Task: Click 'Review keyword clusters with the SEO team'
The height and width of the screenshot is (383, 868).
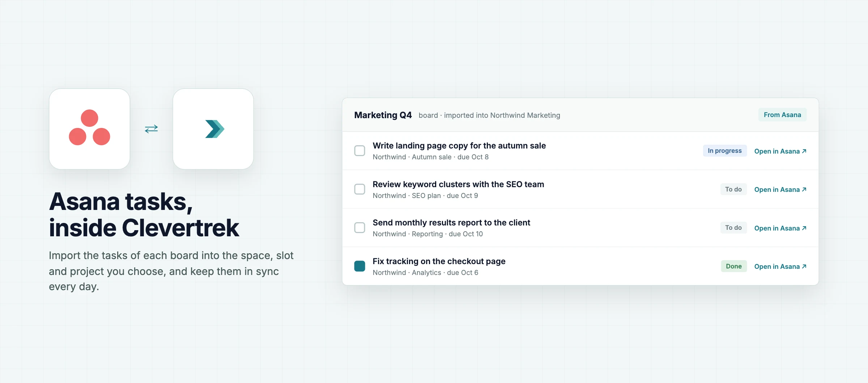Action: (x=458, y=184)
